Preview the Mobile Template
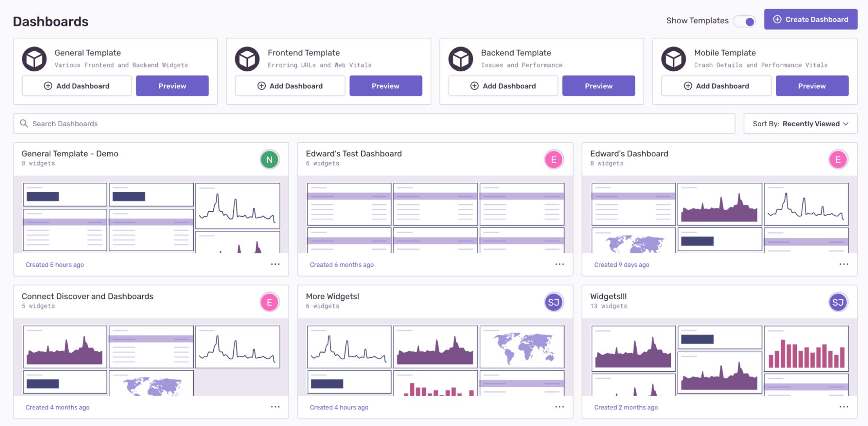The image size is (868, 426). click(812, 85)
